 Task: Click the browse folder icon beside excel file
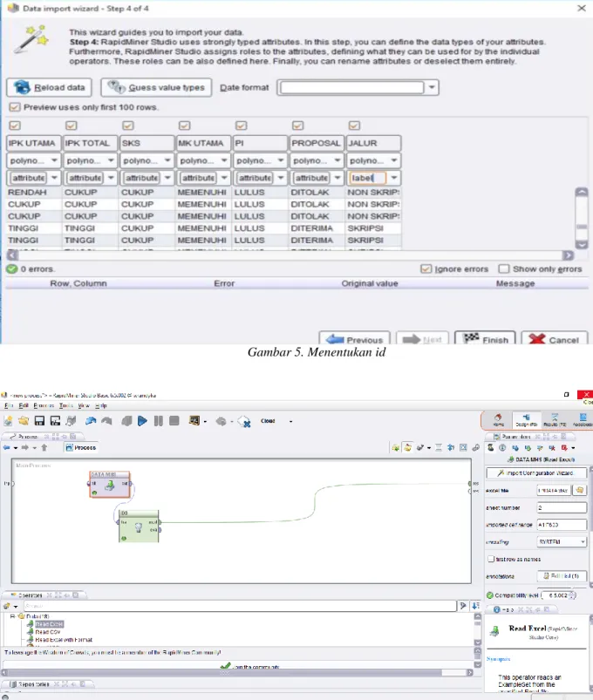click(580, 490)
